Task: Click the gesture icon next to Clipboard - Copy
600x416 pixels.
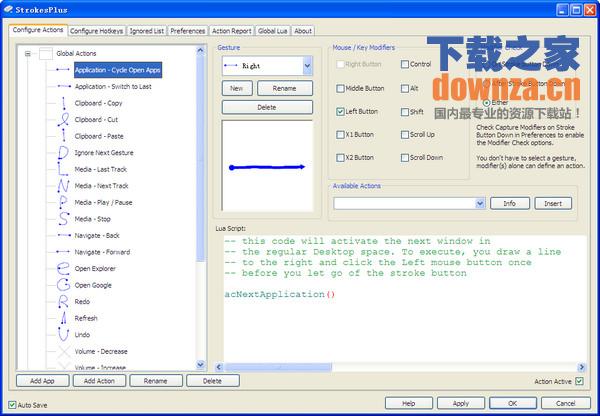Action: tap(64, 103)
